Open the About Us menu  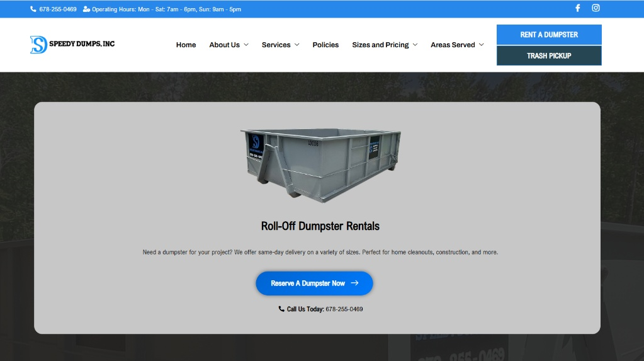tap(225, 44)
